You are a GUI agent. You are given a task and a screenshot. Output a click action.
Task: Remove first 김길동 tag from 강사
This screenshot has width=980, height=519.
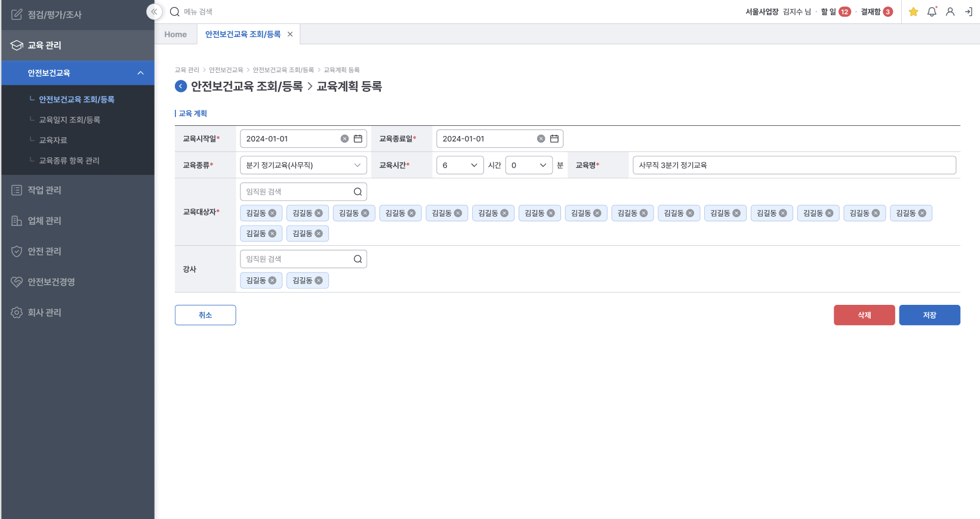coord(272,280)
